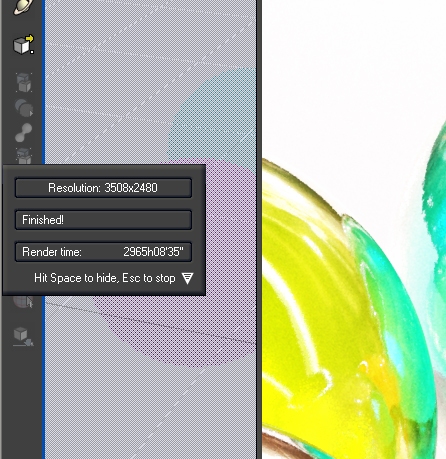
Task: Click the sphere with cursor selection icon
Action: pos(23,302)
